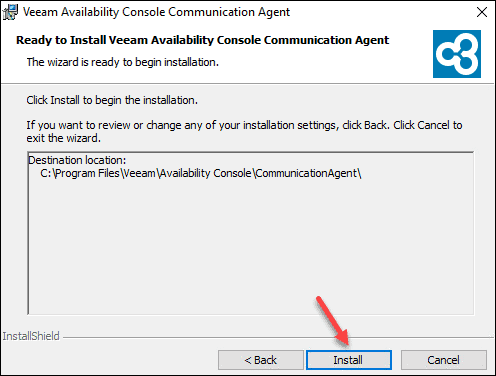Click the empty area of settings summary box
Image resolution: width=496 pixels, height=376 pixels.
pyautogui.click(x=251, y=247)
